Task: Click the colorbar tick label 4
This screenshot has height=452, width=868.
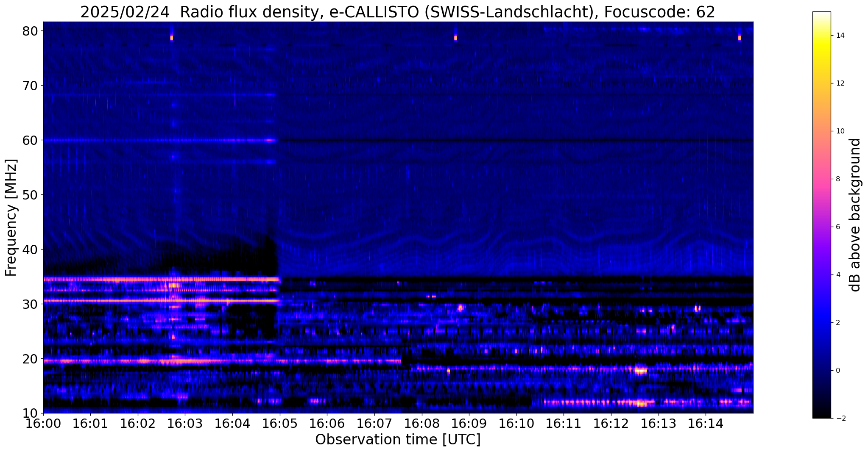Action: tap(837, 275)
